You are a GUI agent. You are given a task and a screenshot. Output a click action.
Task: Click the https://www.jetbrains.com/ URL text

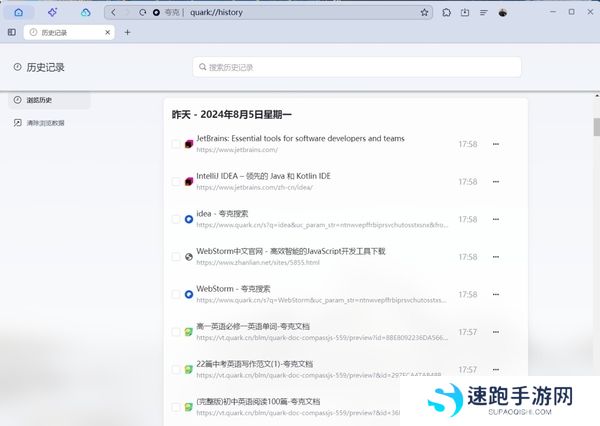click(x=237, y=150)
